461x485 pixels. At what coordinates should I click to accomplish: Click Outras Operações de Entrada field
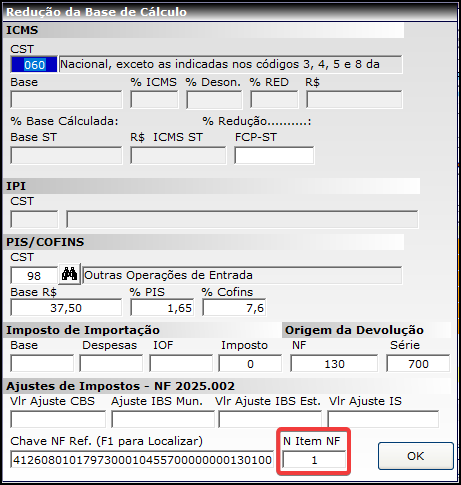(242, 275)
